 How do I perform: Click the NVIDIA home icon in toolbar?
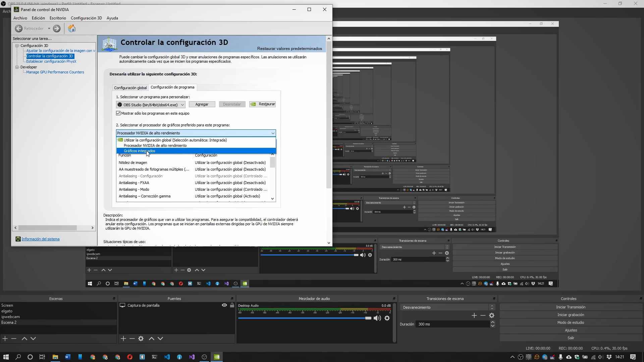tap(71, 28)
